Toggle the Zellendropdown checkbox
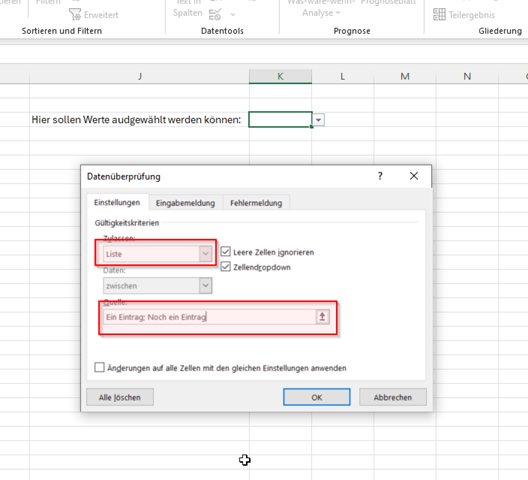Viewport: 528px width, 480px height. [x=226, y=267]
